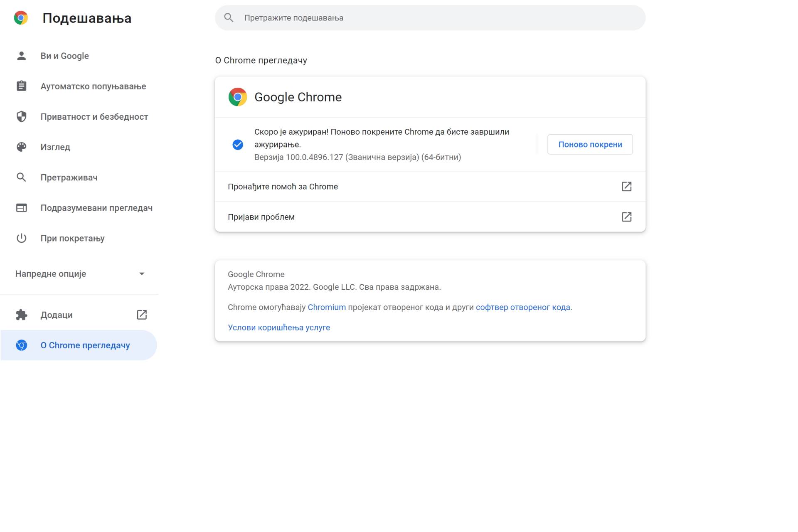Open the "Chromium" project link
This screenshot has height=532, width=798.
327,307
